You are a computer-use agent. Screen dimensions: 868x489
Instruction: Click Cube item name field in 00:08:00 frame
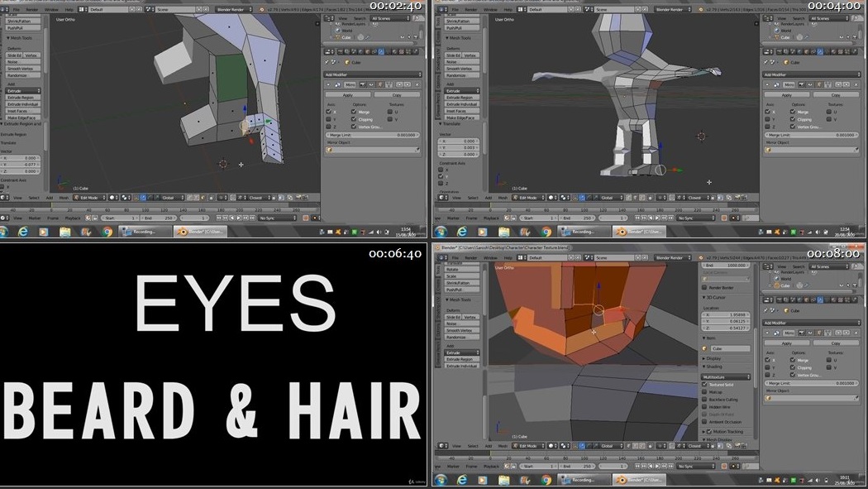(x=731, y=348)
